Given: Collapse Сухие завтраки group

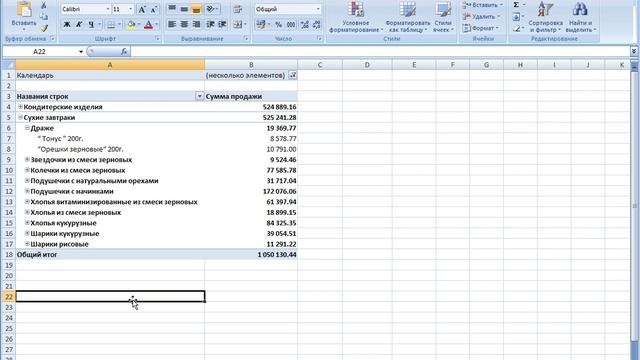Looking at the screenshot, I should click(20, 118).
